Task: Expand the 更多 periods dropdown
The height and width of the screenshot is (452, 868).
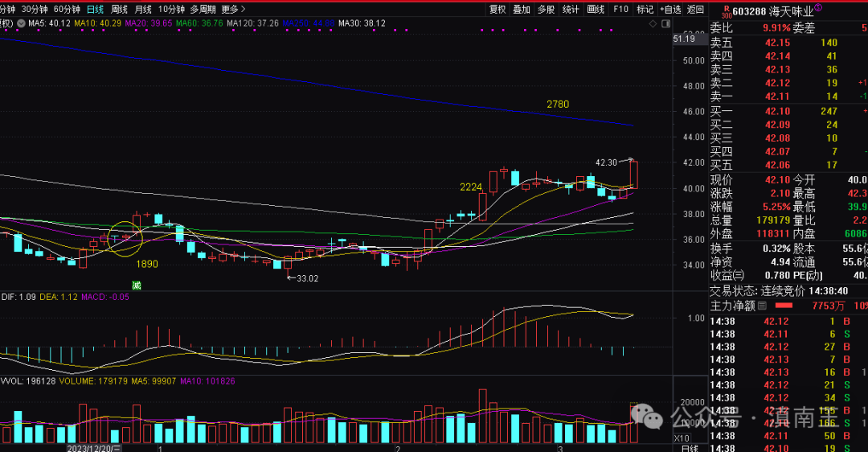Action: (x=233, y=10)
